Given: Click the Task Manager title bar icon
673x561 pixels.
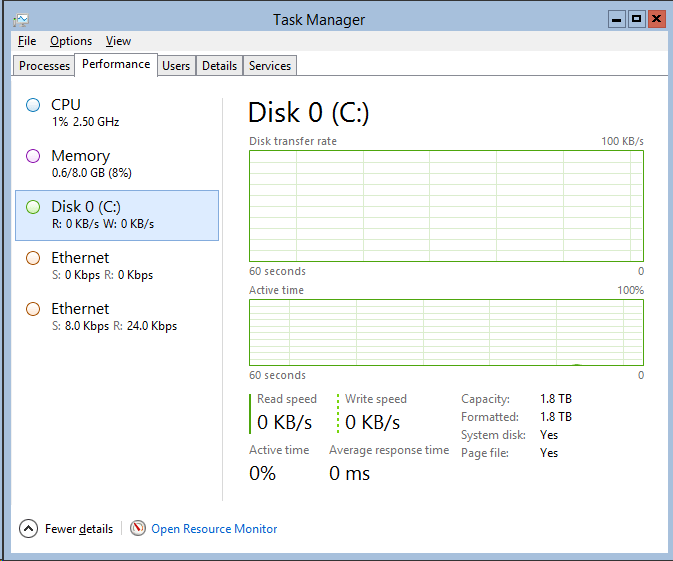Looking at the screenshot, I should [x=21, y=20].
